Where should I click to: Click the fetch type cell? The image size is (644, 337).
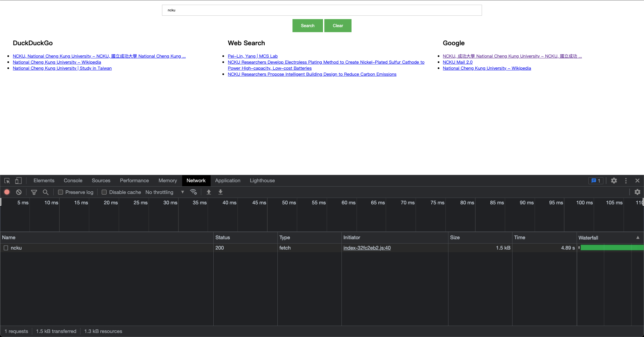(310, 248)
